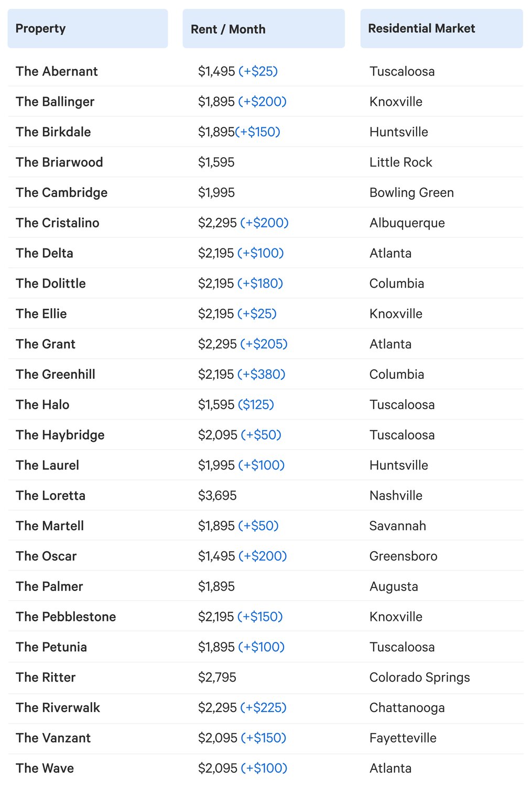The width and height of the screenshot is (532, 786).
Task: Click the Rent / Month column header
Action: point(264,29)
